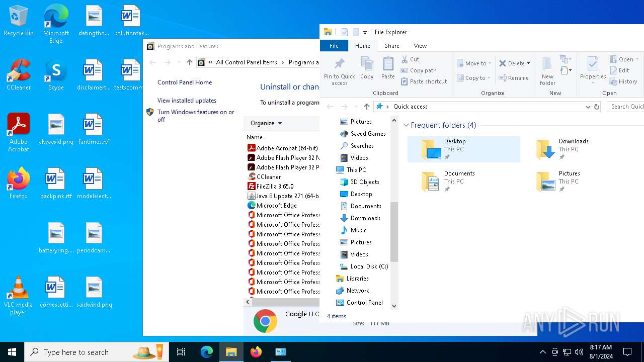This screenshot has height=362, width=644.
Task: Open the Move to dropdown
Action: pyautogui.click(x=474, y=63)
